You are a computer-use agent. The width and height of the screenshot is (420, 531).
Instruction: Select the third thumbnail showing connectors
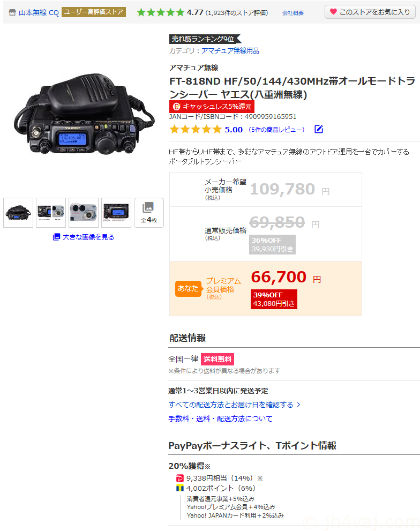click(84, 213)
